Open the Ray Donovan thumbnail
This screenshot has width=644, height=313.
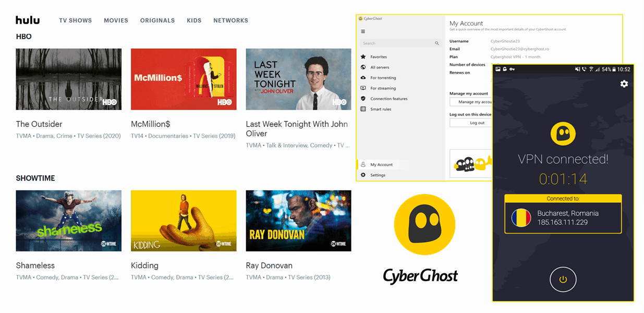(x=298, y=221)
